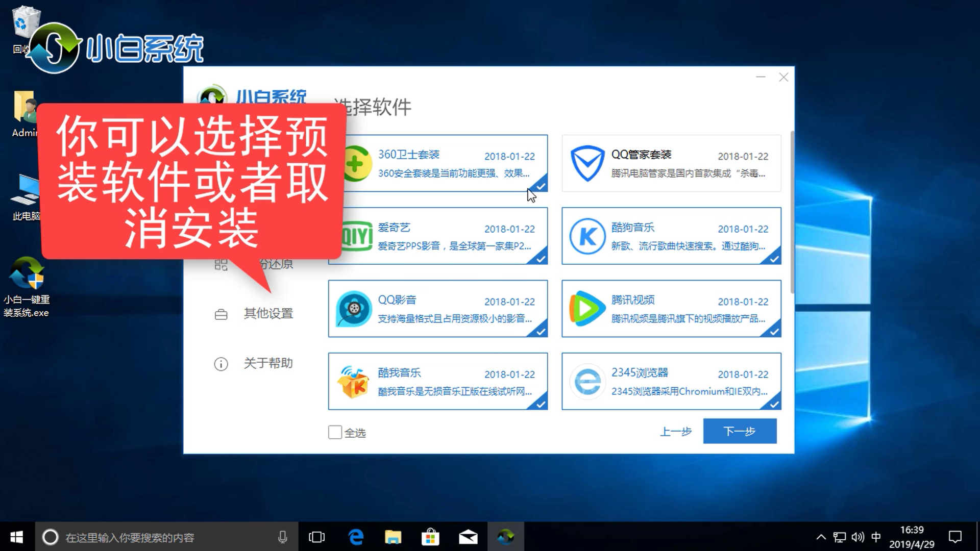
Task: Open 此电脑 desktop icon
Action: click(x=26, y=197)
